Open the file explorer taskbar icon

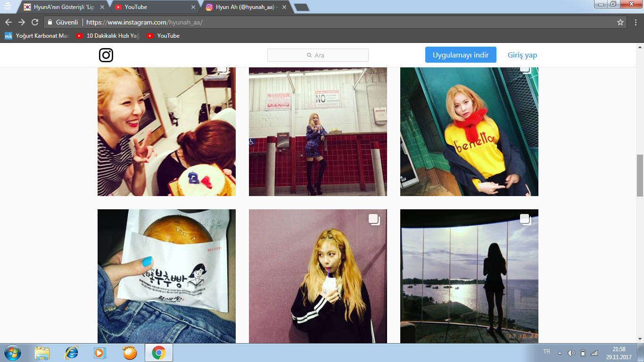42,353
